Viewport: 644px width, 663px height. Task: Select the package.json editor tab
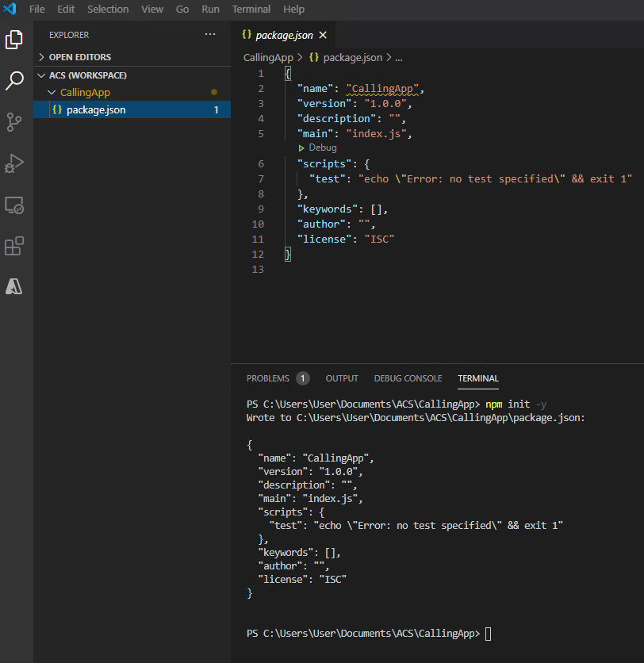[x=284, y=35]
